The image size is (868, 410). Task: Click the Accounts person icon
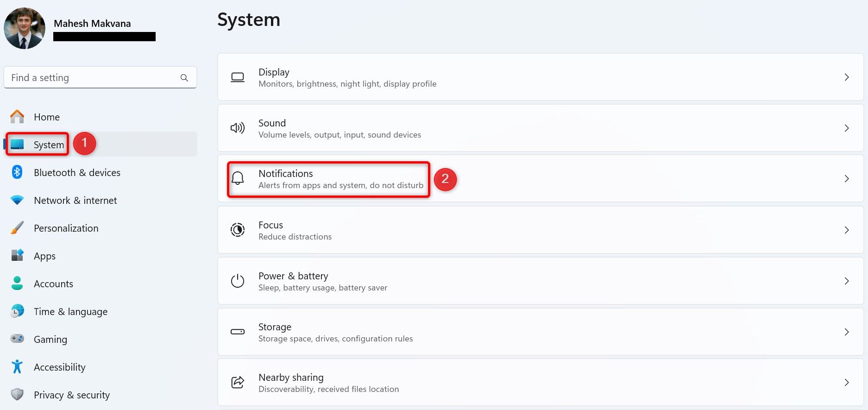click(x=17, y=284)
